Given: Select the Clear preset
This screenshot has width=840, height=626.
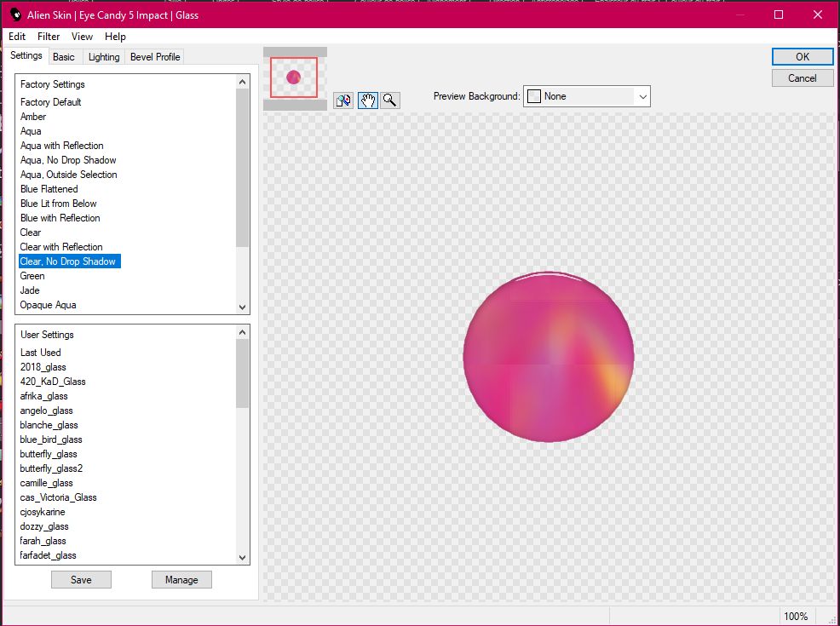Looking at the screenshot, I should pyautogui.click(x=31, y=232).
